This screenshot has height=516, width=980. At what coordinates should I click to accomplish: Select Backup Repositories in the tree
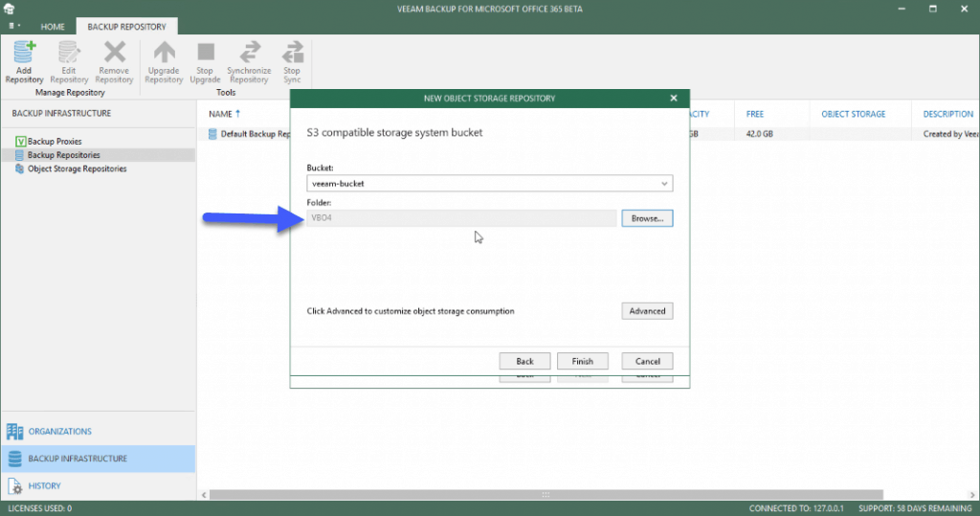[x=99, y=155]
